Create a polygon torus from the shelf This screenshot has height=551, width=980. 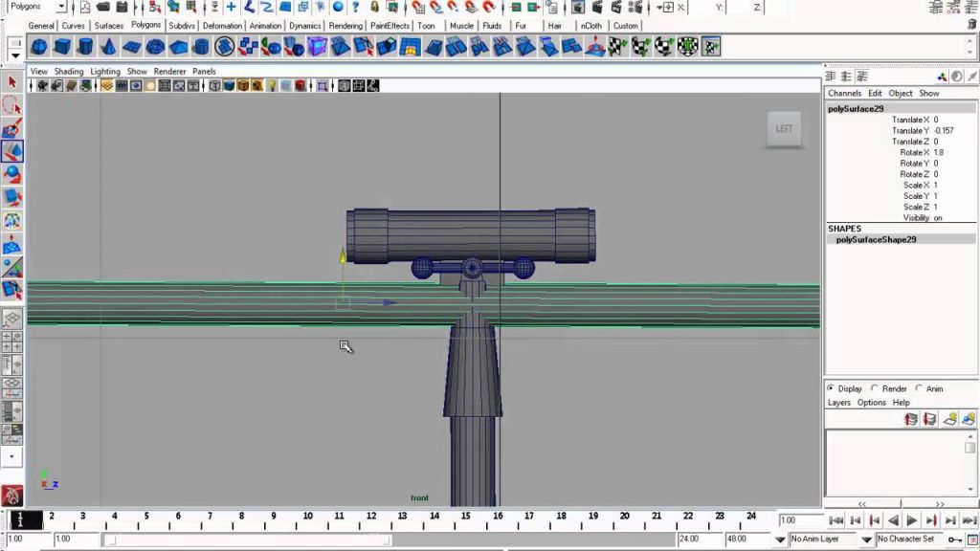coord(154,47)
